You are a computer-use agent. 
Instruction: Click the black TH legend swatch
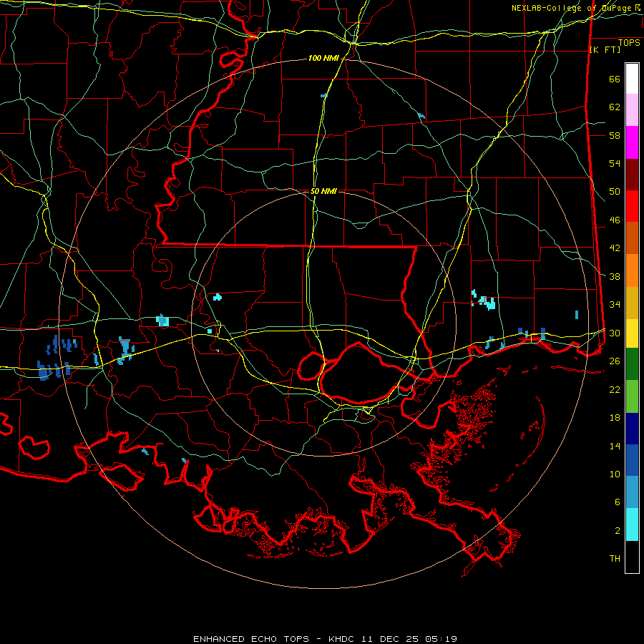tap(632, 557)
